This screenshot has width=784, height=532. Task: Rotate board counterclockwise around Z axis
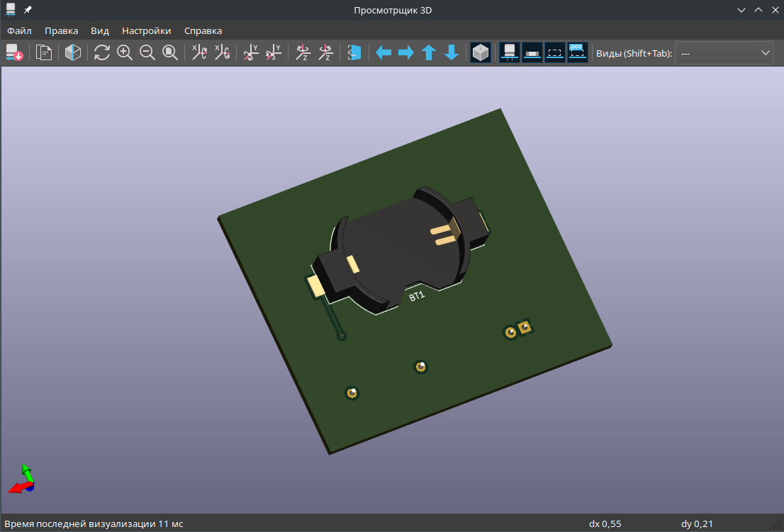click(326, 52)
